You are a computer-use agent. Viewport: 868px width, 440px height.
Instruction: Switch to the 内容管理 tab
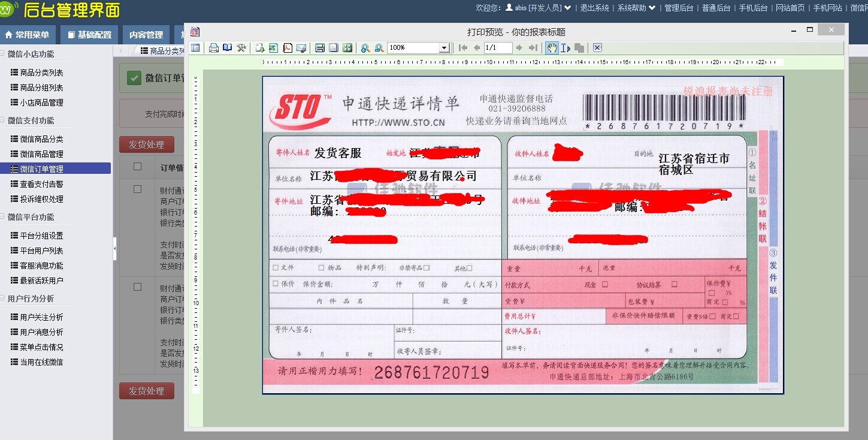point(146,35)
